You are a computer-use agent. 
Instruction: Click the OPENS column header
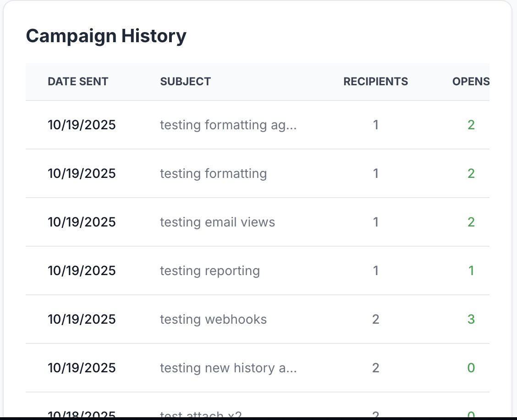coord(471,82)
